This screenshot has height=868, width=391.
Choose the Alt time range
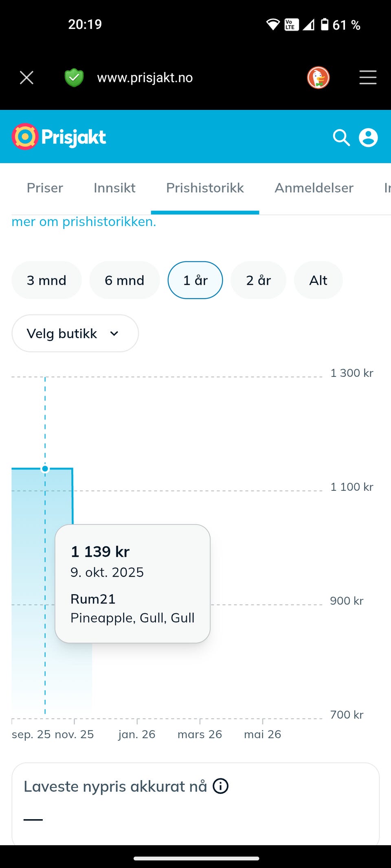pyautogui.click(x=318, y=280)
